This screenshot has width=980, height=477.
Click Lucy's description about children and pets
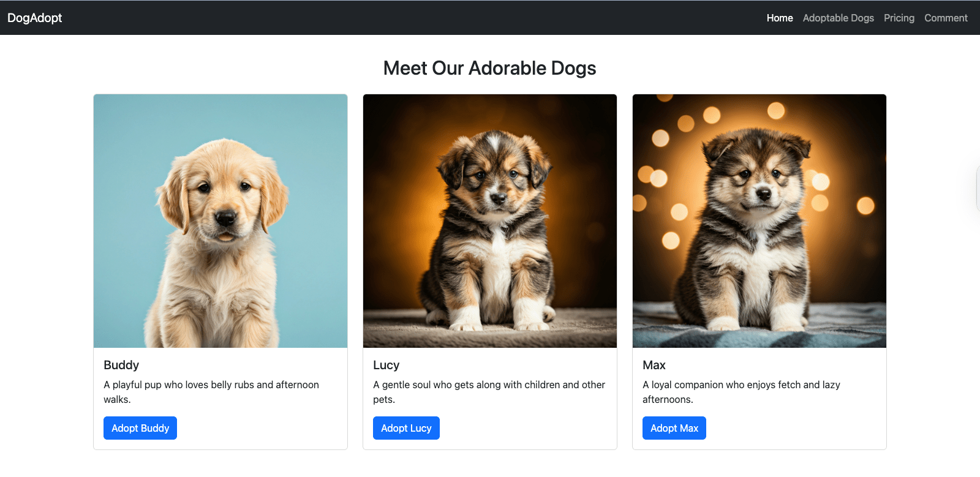pos(489,392)
